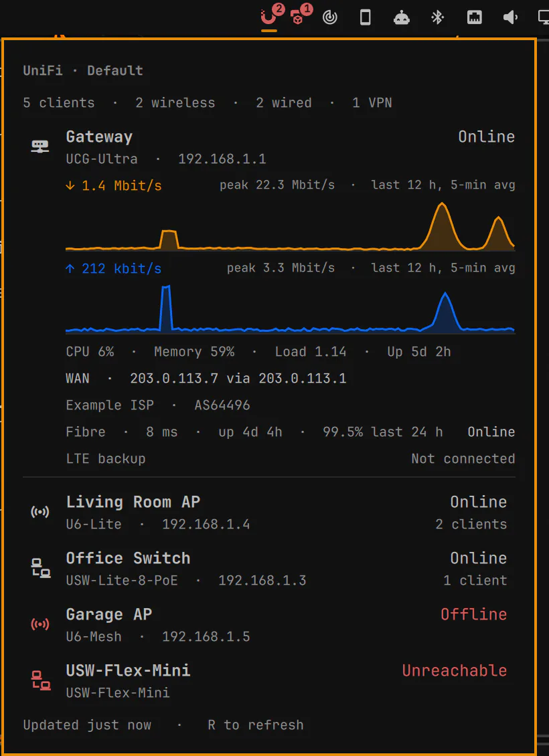Viewport: 549px width, 756px height.
Task: Click the phone device tray icon
Action: click(x=366, y=18)
